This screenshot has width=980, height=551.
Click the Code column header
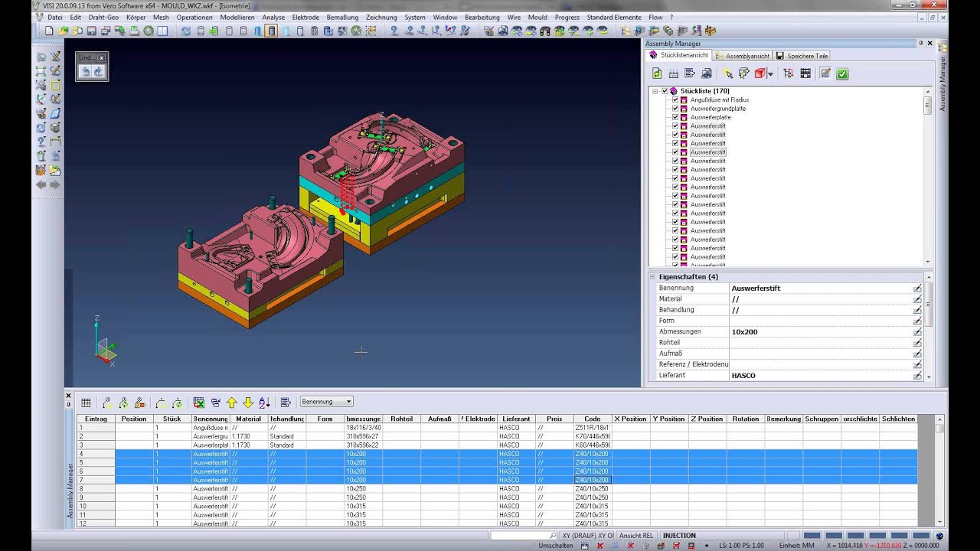[x=593, y=419]
